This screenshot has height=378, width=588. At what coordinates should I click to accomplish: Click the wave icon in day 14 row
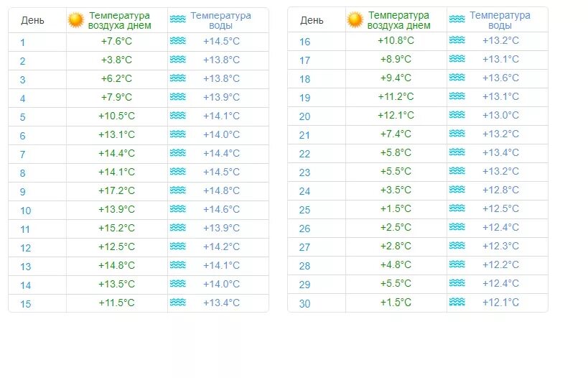click(178, 283)
